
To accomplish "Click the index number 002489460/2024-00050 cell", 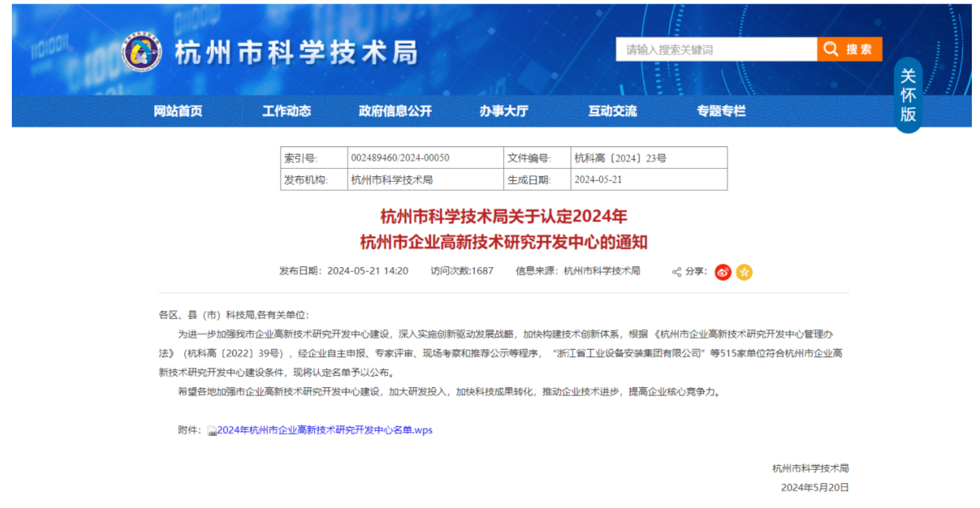I will coord(400,158).
